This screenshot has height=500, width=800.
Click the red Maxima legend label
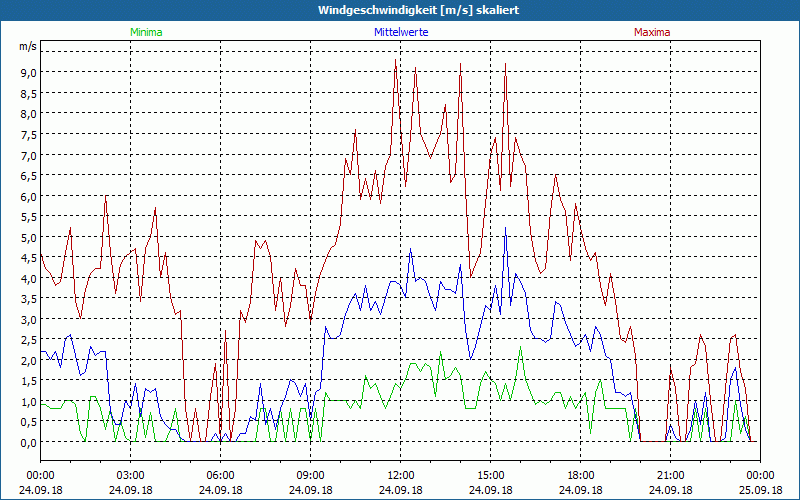tap(652, 32)
